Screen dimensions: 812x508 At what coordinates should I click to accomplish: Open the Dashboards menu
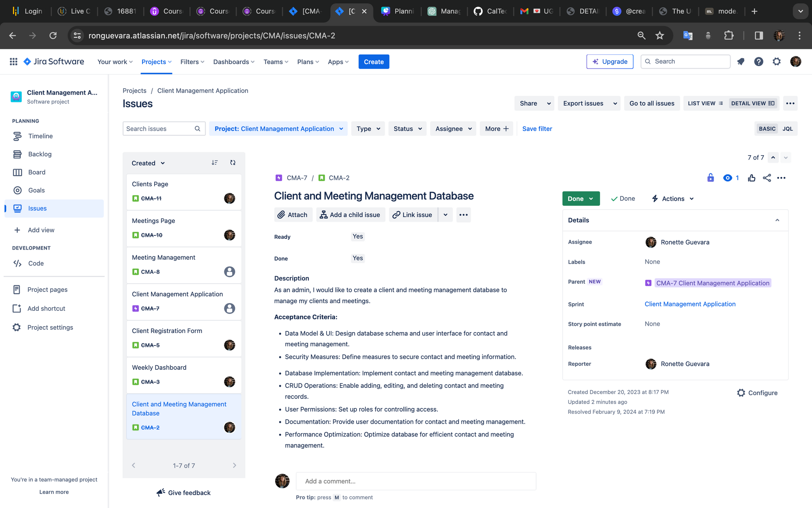click(x=234, y=62)
